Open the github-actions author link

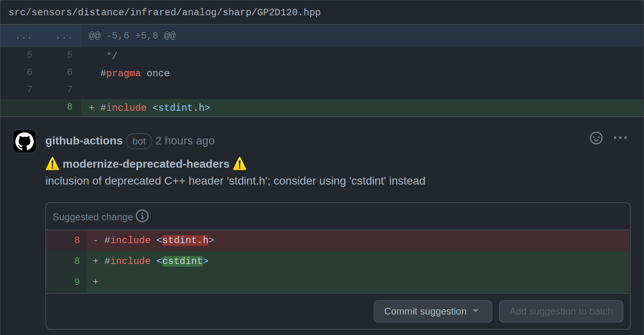pos(84,141)
